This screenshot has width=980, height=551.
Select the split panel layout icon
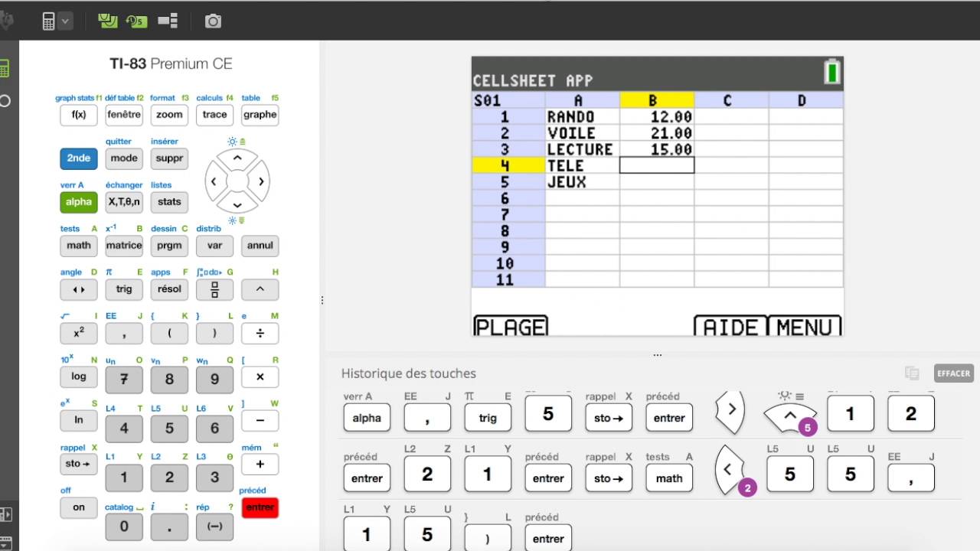[x=168, y=21]
